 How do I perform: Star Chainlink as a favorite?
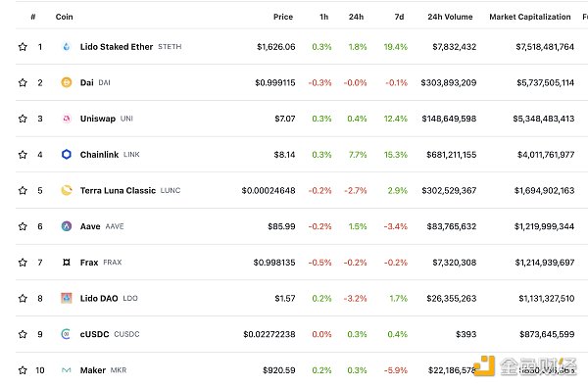(23, 155)
